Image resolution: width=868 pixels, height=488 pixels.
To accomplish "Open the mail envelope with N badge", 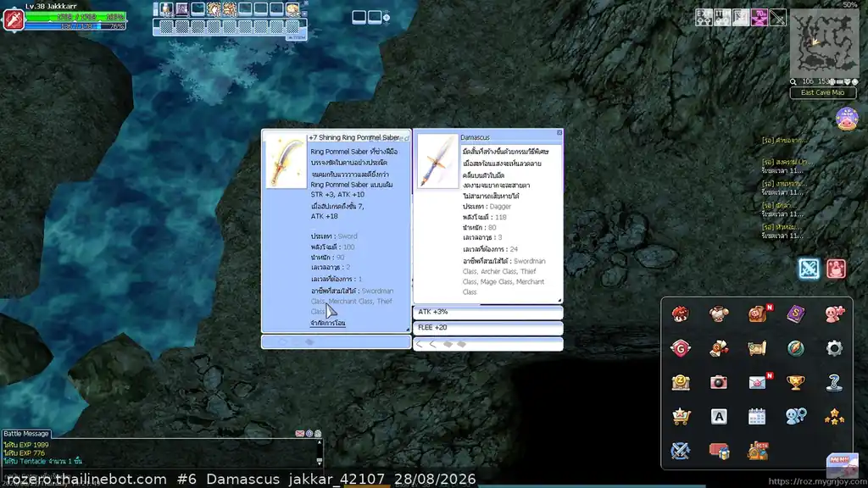I will [757, 382].
